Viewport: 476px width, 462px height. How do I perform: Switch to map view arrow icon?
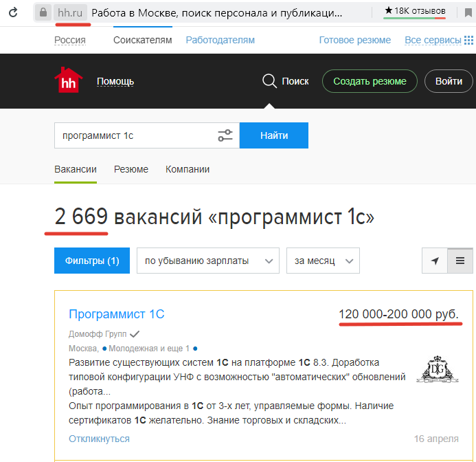(x=435, y=261)
